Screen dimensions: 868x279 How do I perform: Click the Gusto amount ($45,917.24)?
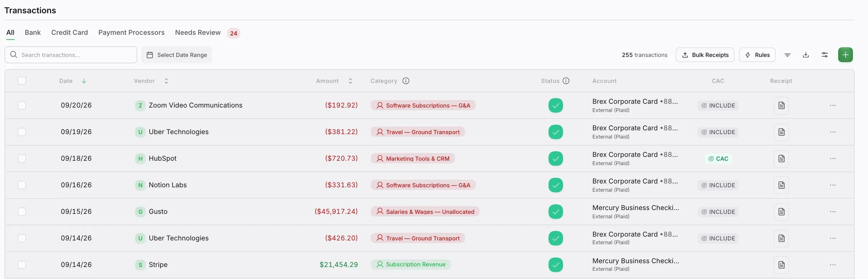(336, 212)
